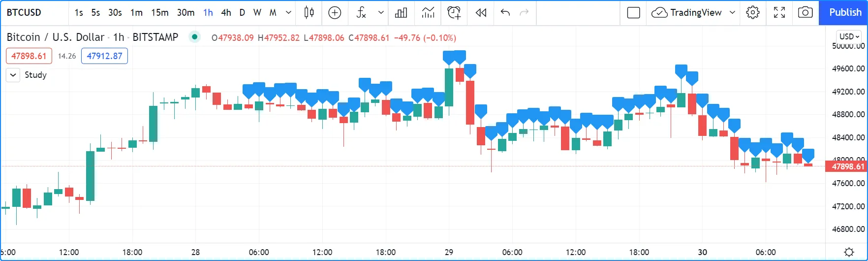Click the Publish button
Screen dimensions: 868x261
pos(845,13)
